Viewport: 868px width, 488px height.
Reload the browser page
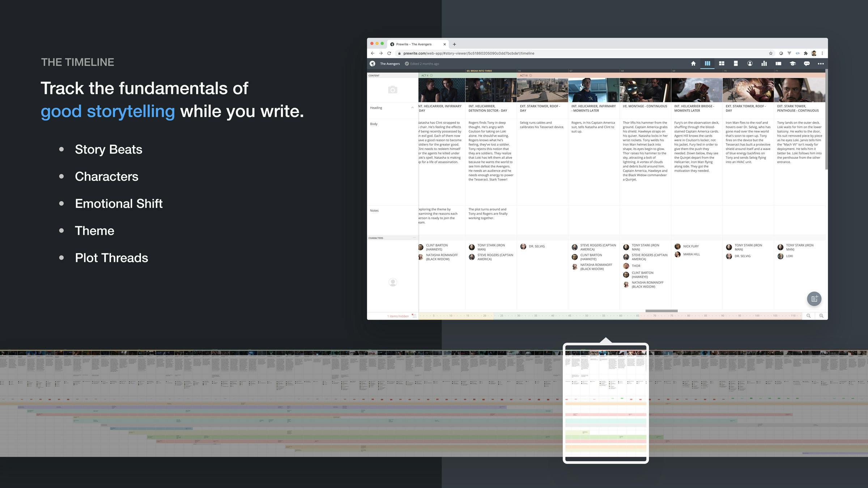tap(389, 53)
